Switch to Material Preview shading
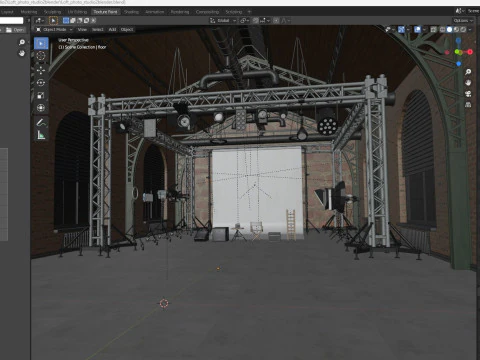The height and width of the screenshot is (360, 480). [x=456, y=29]
